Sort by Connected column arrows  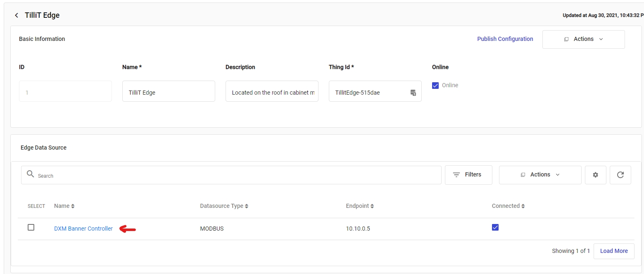point(523,206)
